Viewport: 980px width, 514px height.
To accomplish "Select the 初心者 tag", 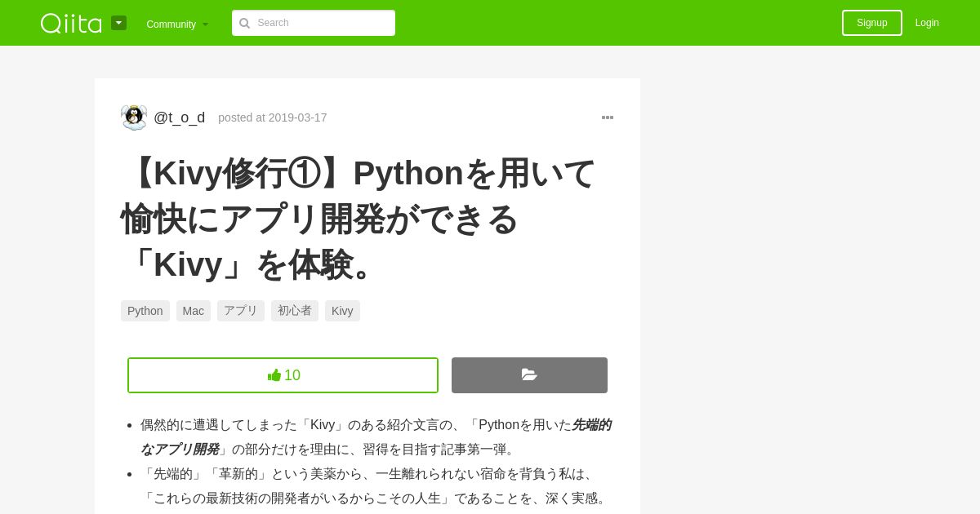I will (295, 311).
